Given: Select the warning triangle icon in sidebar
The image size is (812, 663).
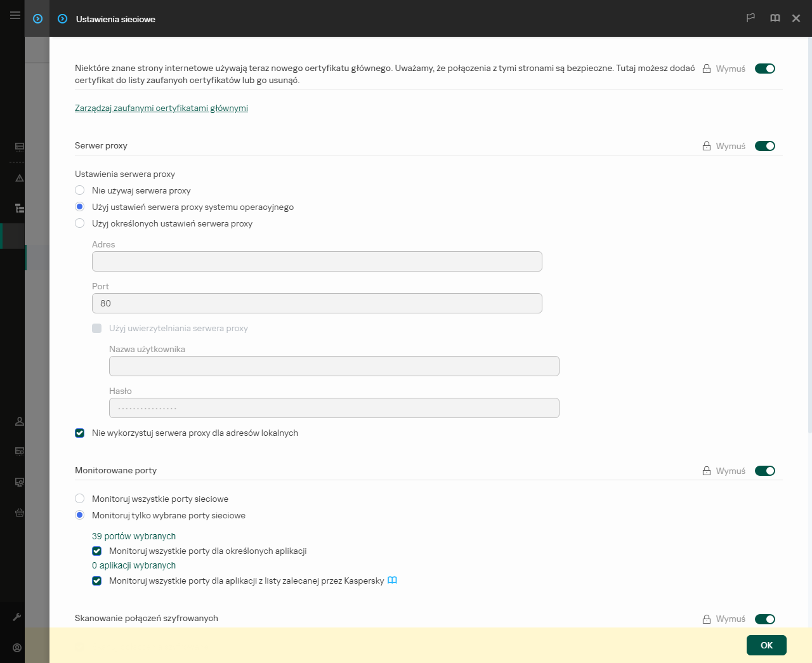Looking at the screenshot, I should [18, 178].
